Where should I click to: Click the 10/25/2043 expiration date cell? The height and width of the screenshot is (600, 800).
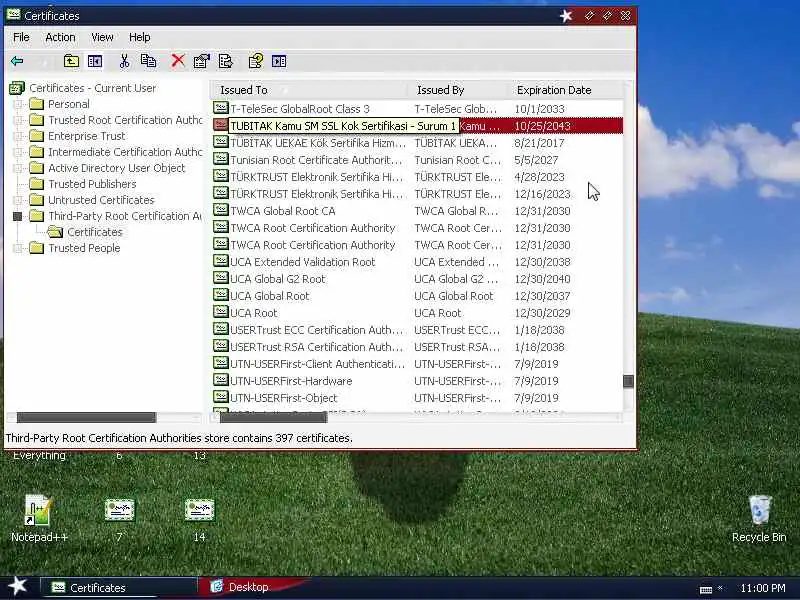click(x=542, y=126)
